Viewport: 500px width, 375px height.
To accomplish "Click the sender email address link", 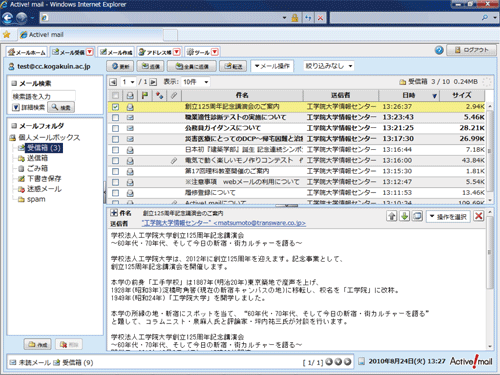I will pos(224,223).
